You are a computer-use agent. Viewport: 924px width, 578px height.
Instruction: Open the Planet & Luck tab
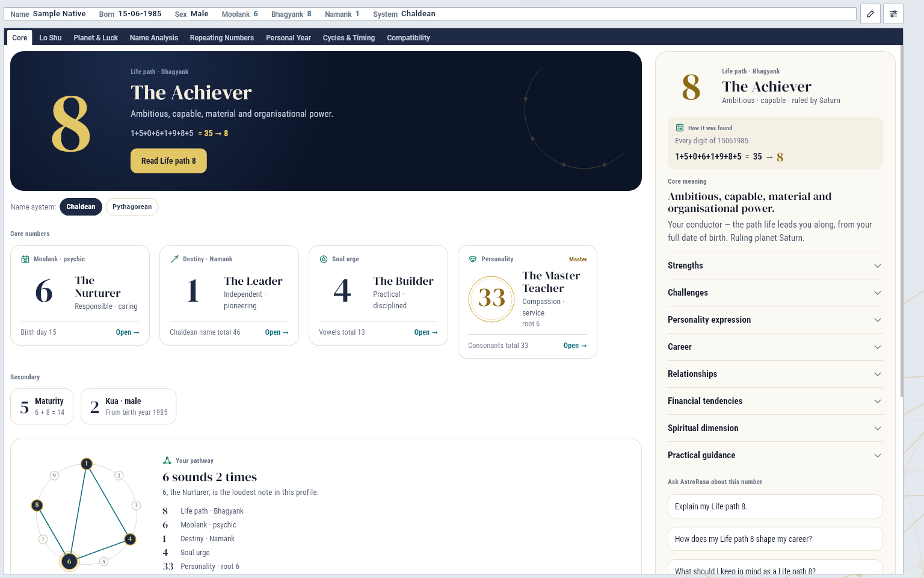coord(96,37)
